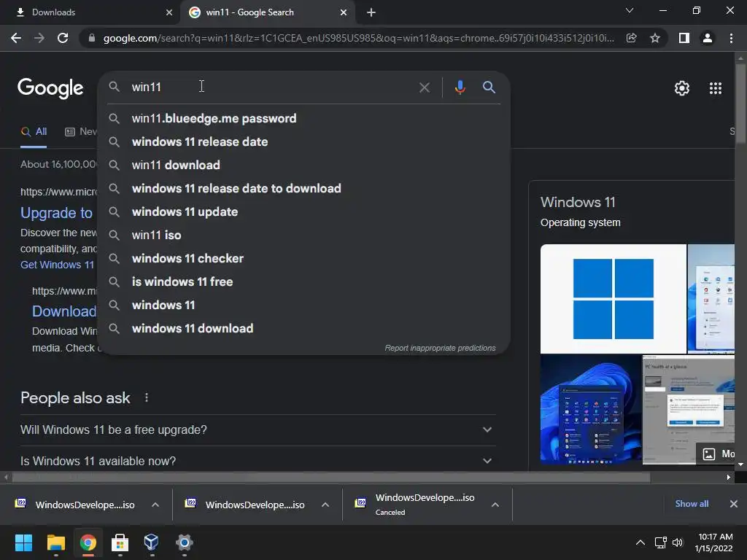Image resolution: width=747 pixels, height=560 pixels.
Task: Bookmark this page with the star
Action: point(655,38)
